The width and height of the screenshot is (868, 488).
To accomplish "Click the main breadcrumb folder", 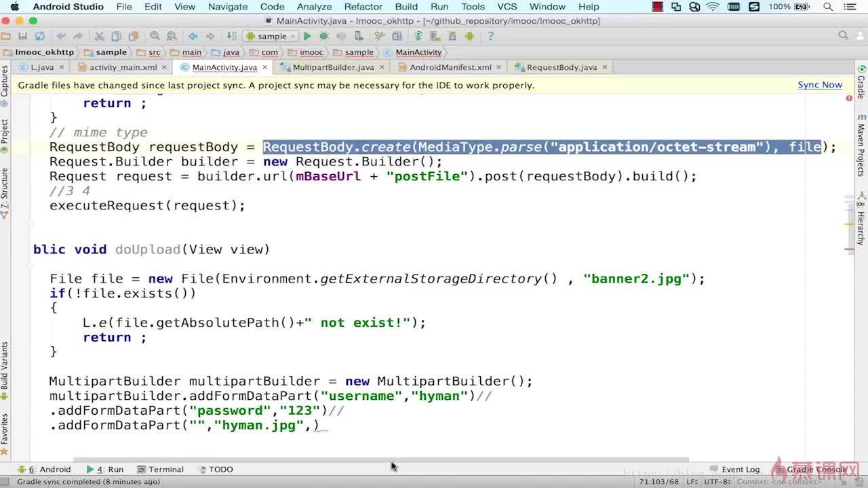I will click(186, 52).
